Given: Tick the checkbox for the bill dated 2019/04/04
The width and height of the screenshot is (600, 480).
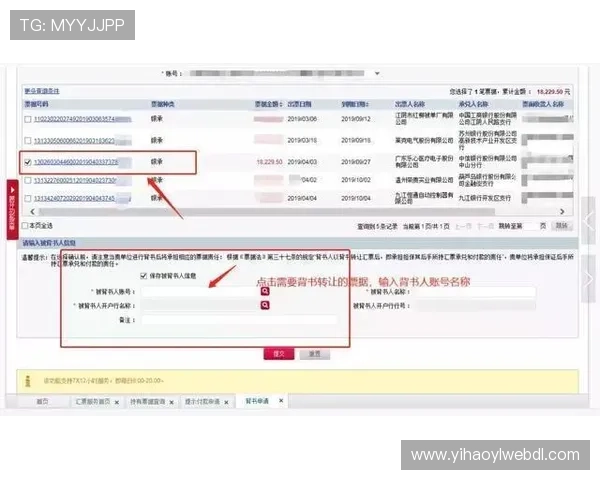Looking at the screenshot, I should coord(28,198).
